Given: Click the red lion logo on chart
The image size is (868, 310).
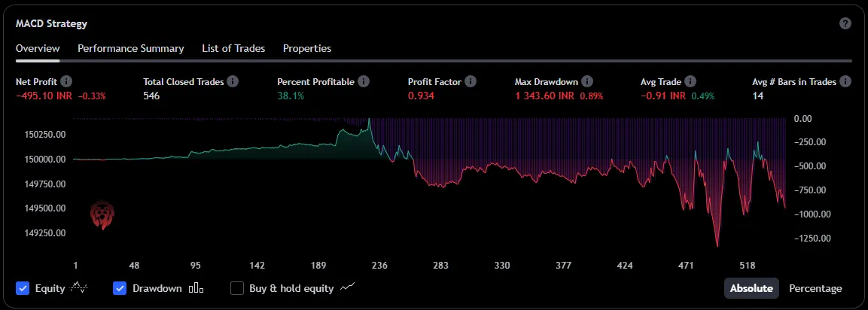Looking at the screenshot, I should point(101,215).
